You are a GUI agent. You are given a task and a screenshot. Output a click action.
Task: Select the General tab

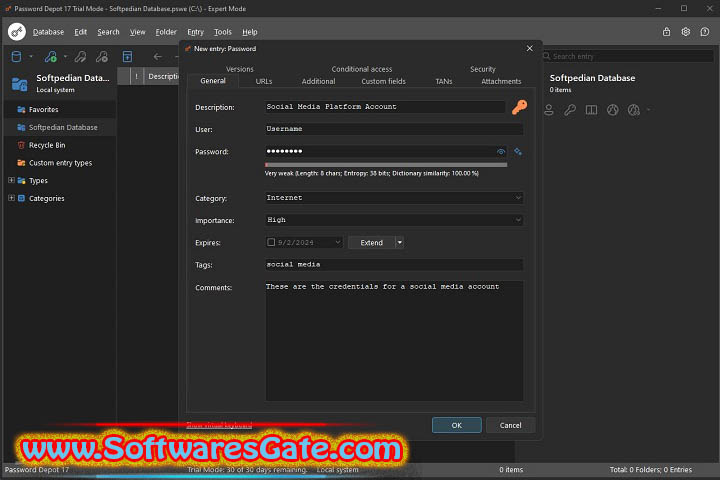(213, 81)
